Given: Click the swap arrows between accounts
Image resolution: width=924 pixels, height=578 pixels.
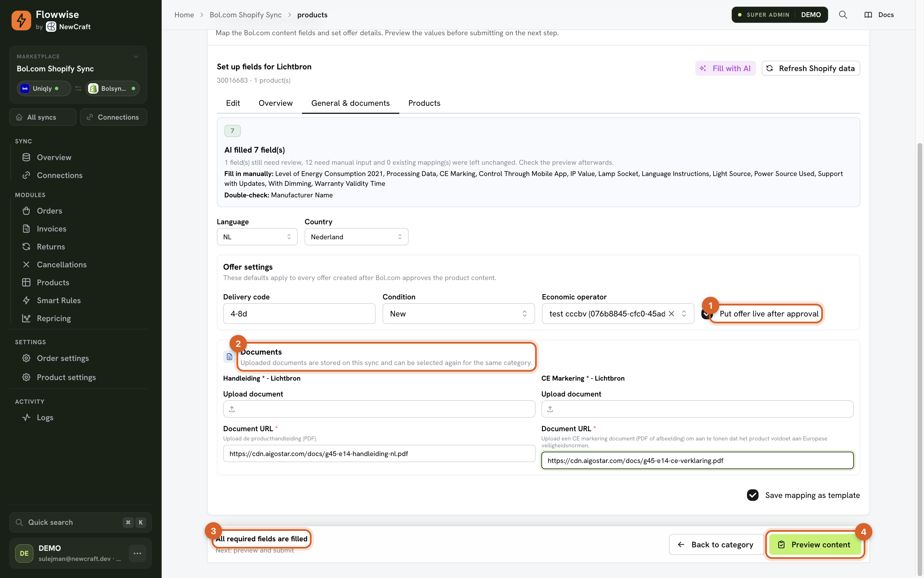Looking at the screenshot, I should pos(78,88).
